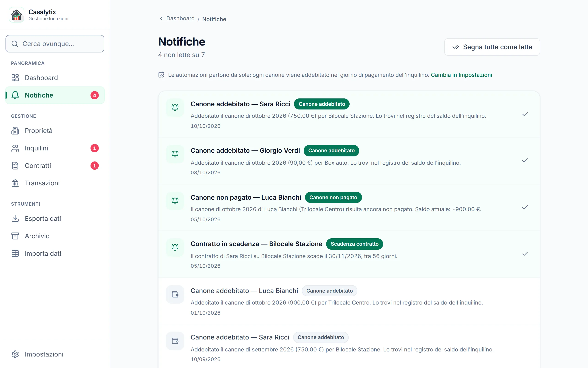Click the red badge on Inquilini
The image size is (588, 368).
pos(95,148)
